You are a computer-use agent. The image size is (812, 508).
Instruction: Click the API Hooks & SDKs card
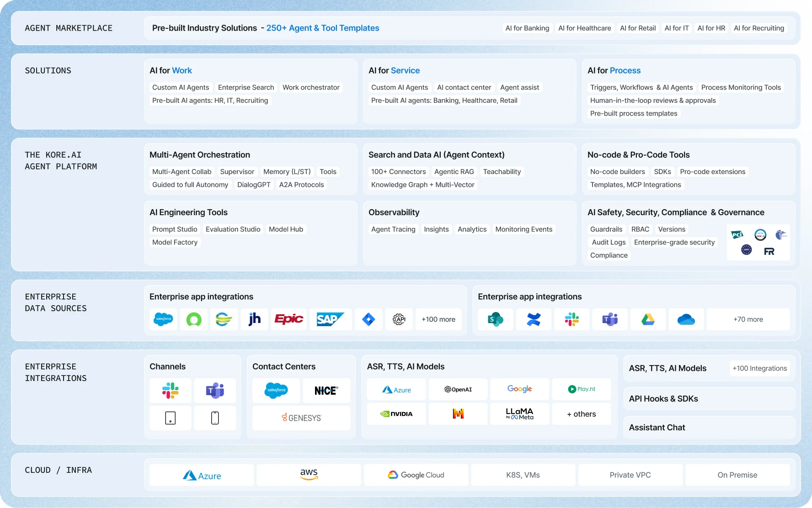[x=709, y=399]
